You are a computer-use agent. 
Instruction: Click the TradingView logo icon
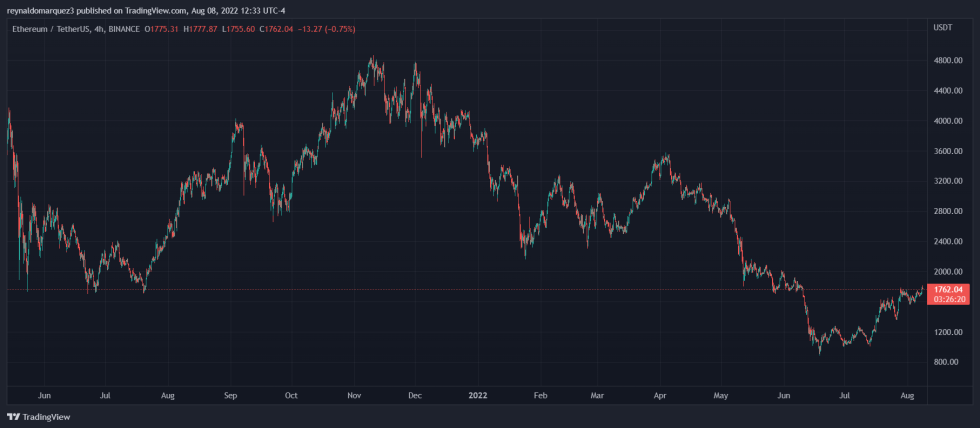[12, 417]
